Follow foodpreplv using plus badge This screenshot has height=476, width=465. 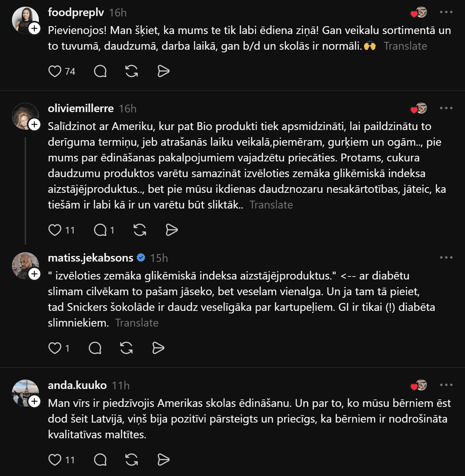point(34,28)
